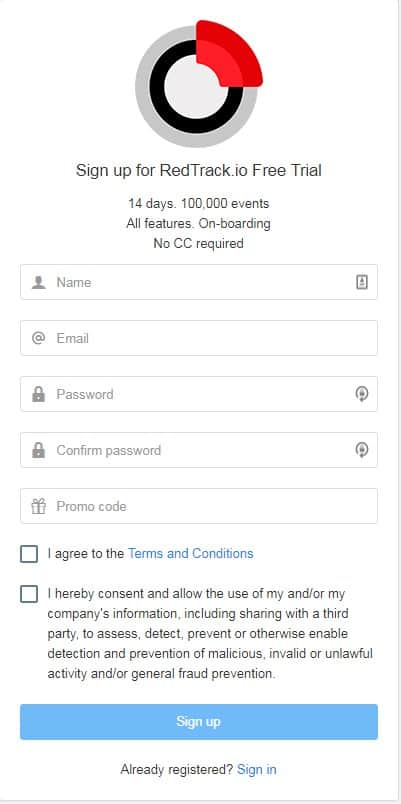Click the gift box icon in Promo code field
Viewport: 401px width, 804px height.
pyautogui.click(x=38, y=506)
